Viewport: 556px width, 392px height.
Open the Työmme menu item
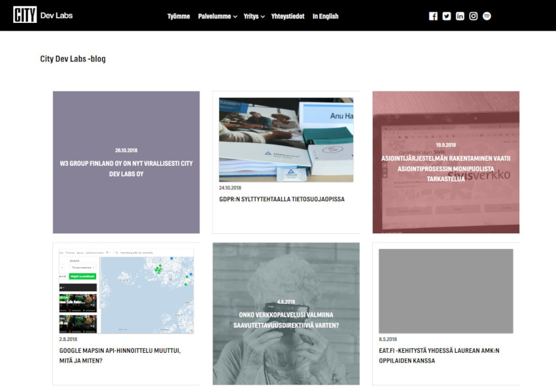tap(179, 16)
